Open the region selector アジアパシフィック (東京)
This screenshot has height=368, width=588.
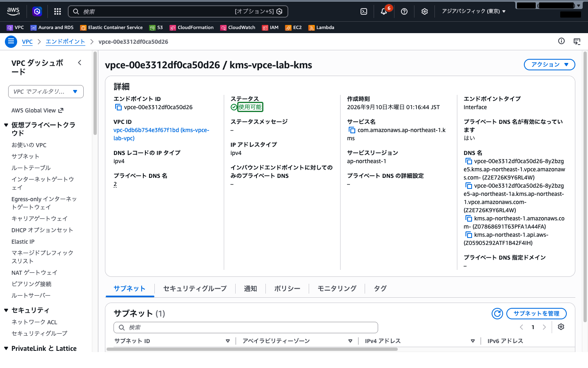[474, 11]
